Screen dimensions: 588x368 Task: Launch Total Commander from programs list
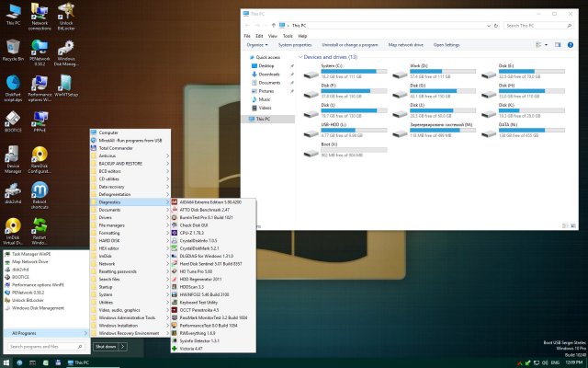(117, 147)
